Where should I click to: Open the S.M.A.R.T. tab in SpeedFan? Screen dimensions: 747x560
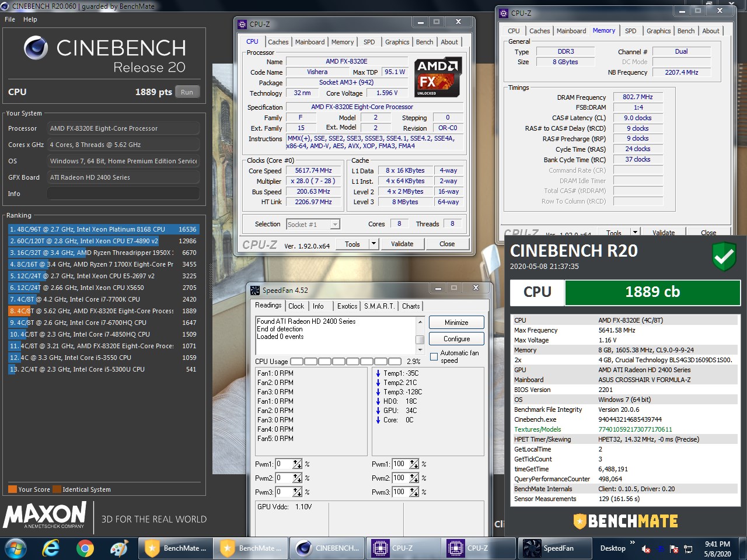click(x=379, y=306)
